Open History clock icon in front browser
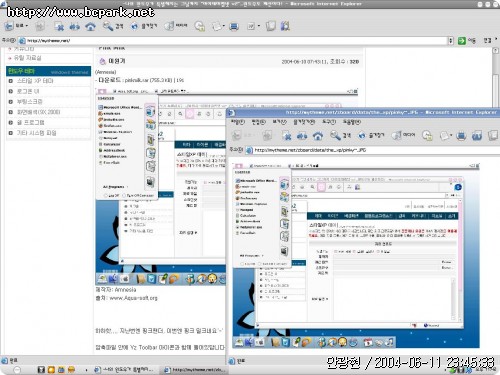Image resolution: width=500 pixels, height=375 pixels. pyautogui.click(x=427, y=135)
